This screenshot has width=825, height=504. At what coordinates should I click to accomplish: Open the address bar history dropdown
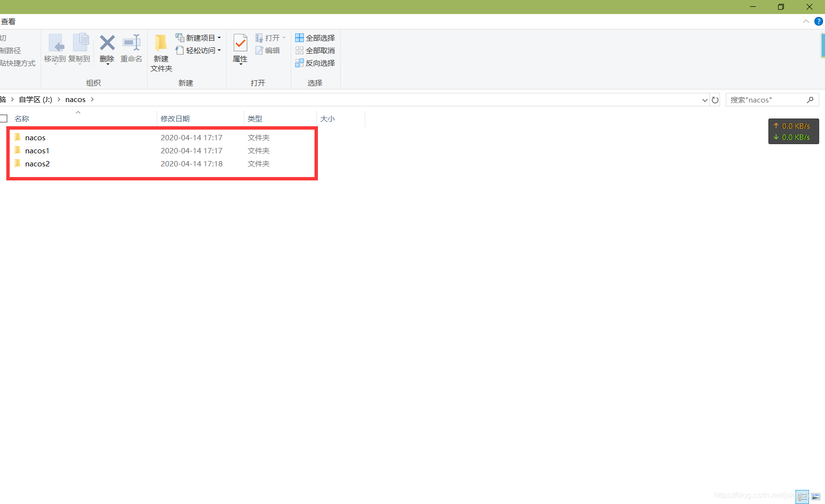(x=705, y=100)
